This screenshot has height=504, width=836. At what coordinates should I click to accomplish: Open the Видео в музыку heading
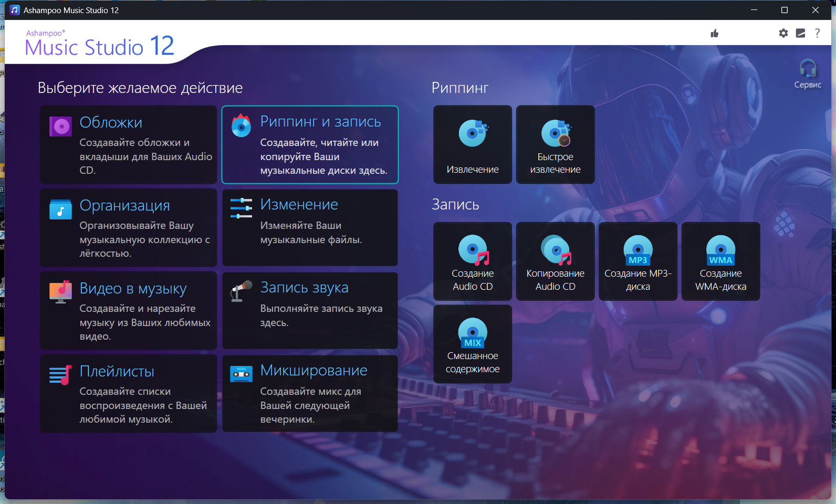click(x=133, y=289)
